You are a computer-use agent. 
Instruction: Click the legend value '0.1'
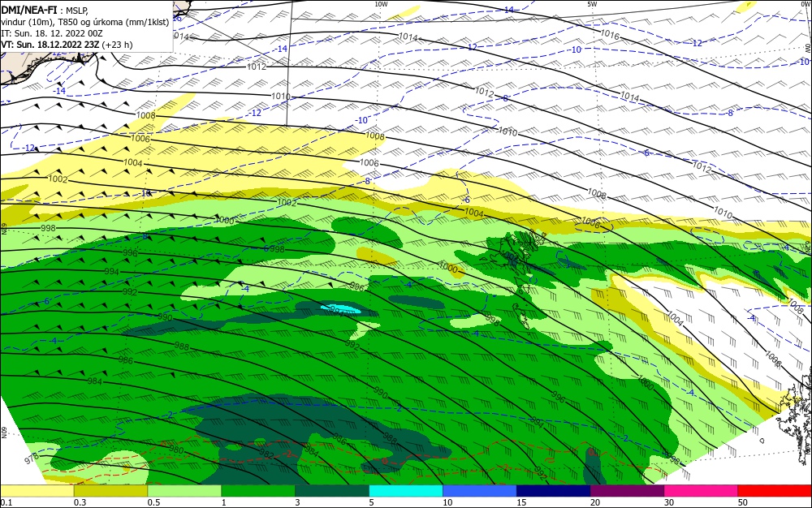[6, 502]
